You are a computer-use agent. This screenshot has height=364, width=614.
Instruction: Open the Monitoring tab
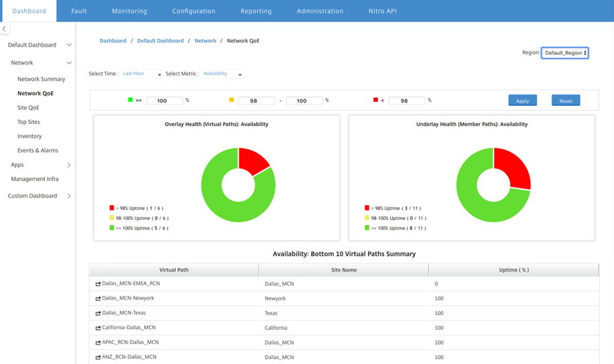[x=129, y=11]
